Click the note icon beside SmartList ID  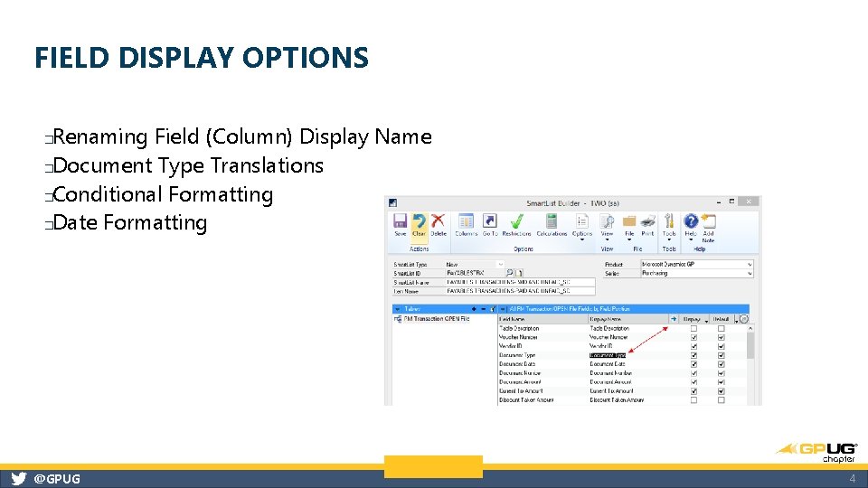519,273
